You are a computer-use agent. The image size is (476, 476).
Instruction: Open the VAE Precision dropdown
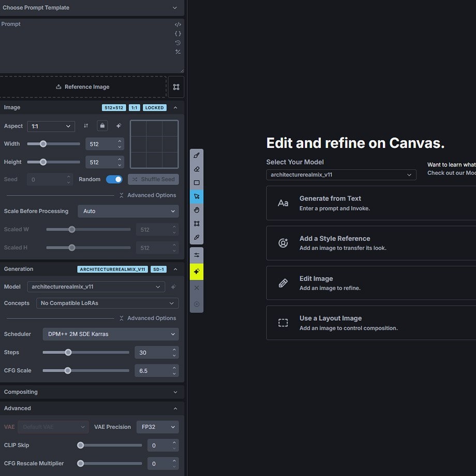pos(158,427)
